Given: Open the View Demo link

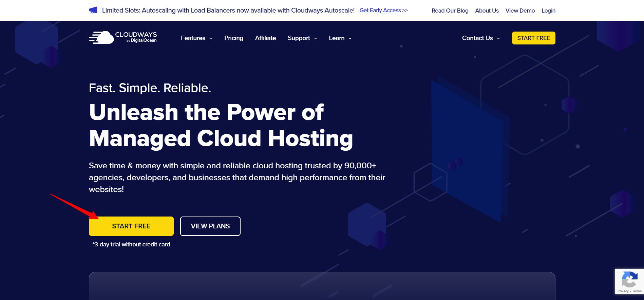Looking at the screenshot, I should click(x=520, y=11).
